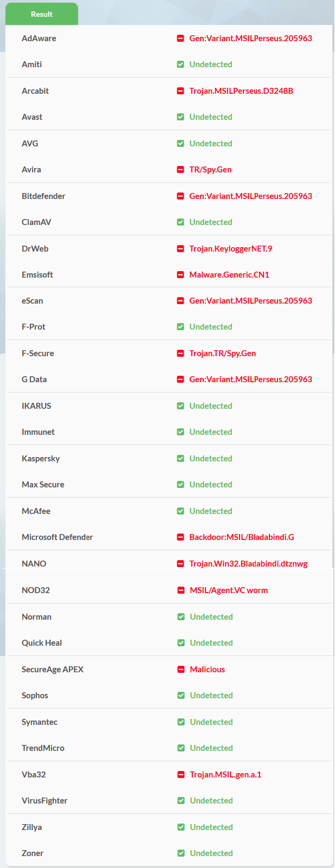Click the red detection icon beside AdAware
The image size is (335, 868).
(x=181, y=38)
